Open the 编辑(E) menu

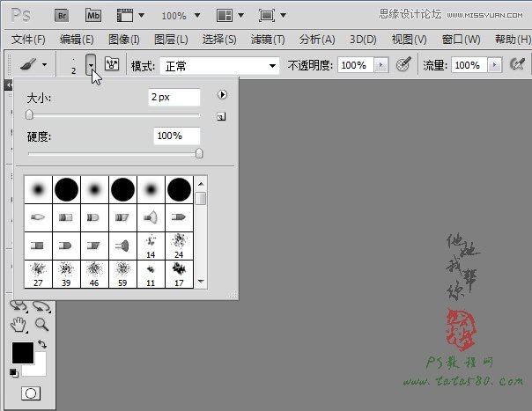tap(77, 40)
